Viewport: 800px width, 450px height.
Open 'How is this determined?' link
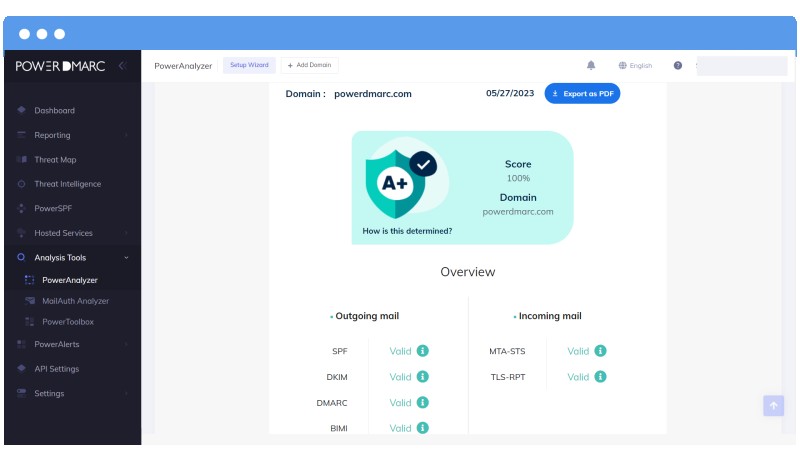coord(407,231)
